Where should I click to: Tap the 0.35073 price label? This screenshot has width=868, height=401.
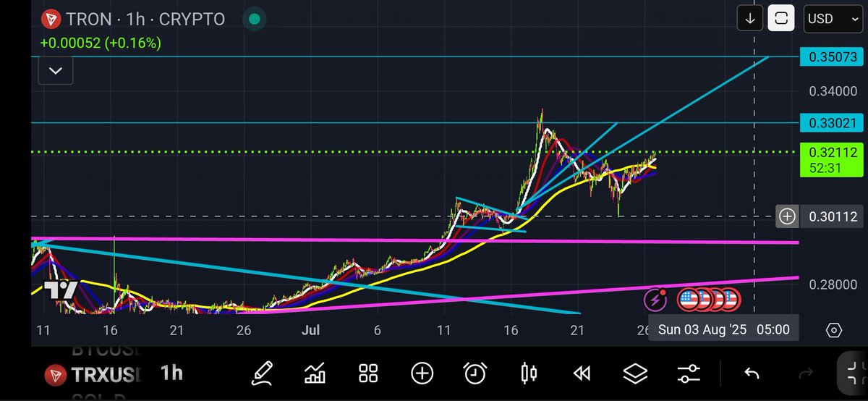click(833, 56)
